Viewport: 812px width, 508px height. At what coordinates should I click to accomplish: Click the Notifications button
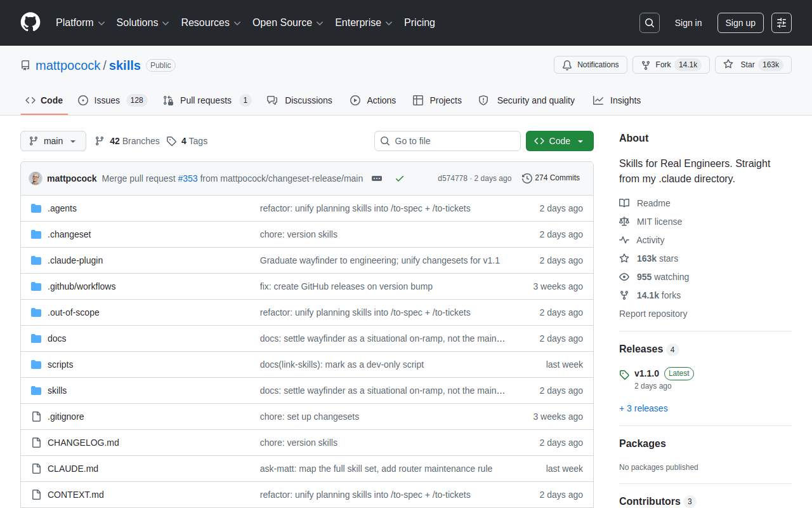click(x=591, y=65)
